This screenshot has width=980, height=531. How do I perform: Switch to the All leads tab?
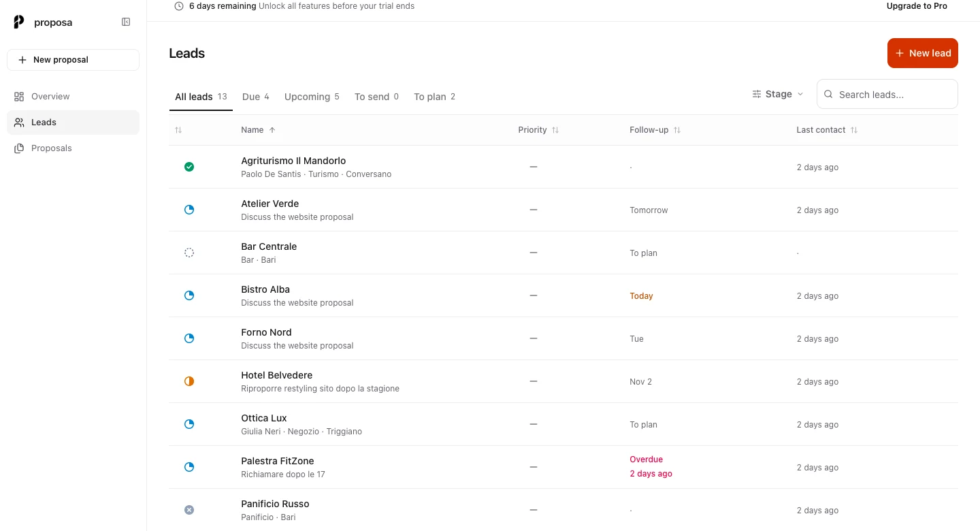click(201, 97)
